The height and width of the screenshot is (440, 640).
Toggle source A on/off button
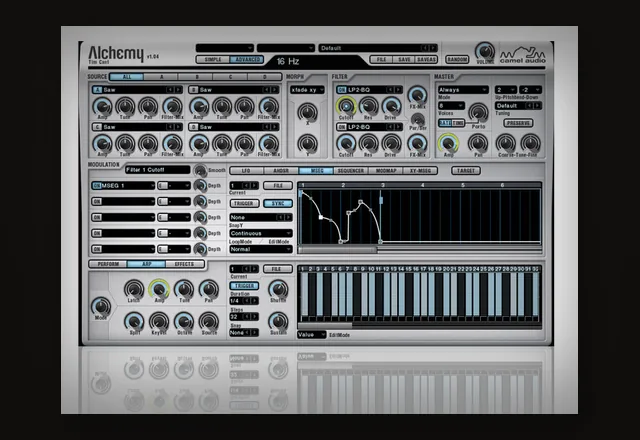[x=97, y=90]
